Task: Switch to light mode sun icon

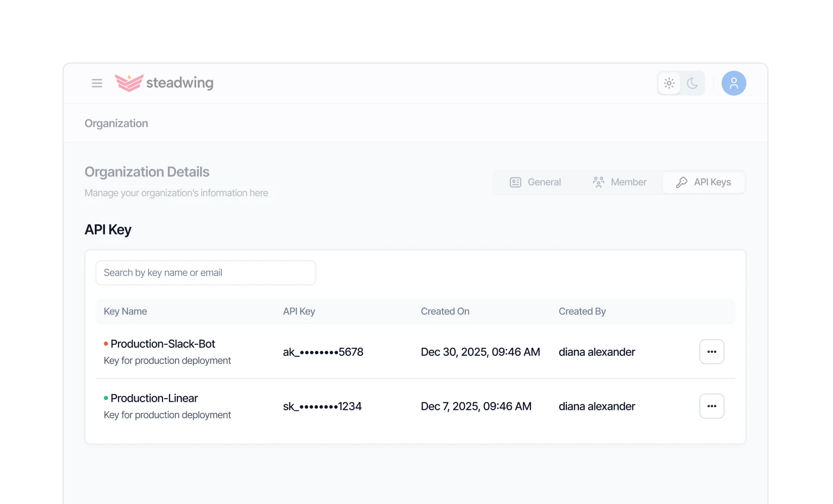Action: 669,83
